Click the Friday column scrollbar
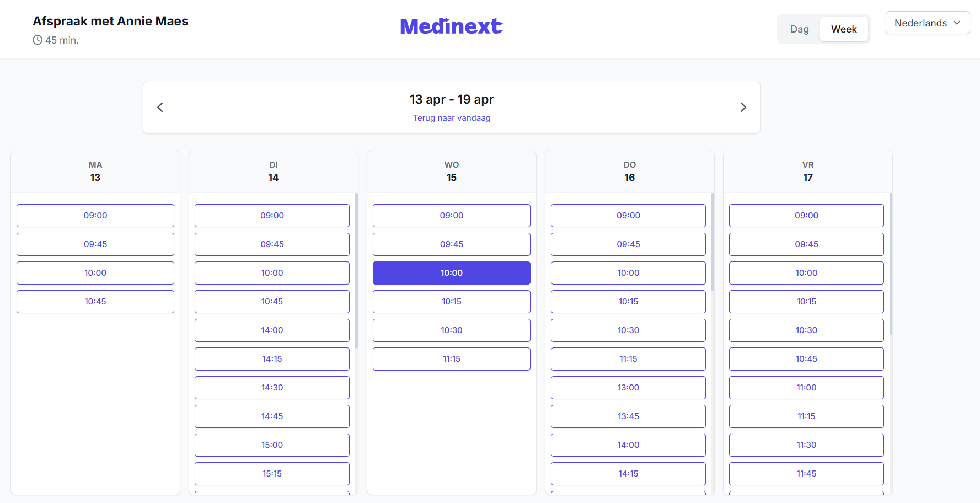 click(x=891, y=264)
